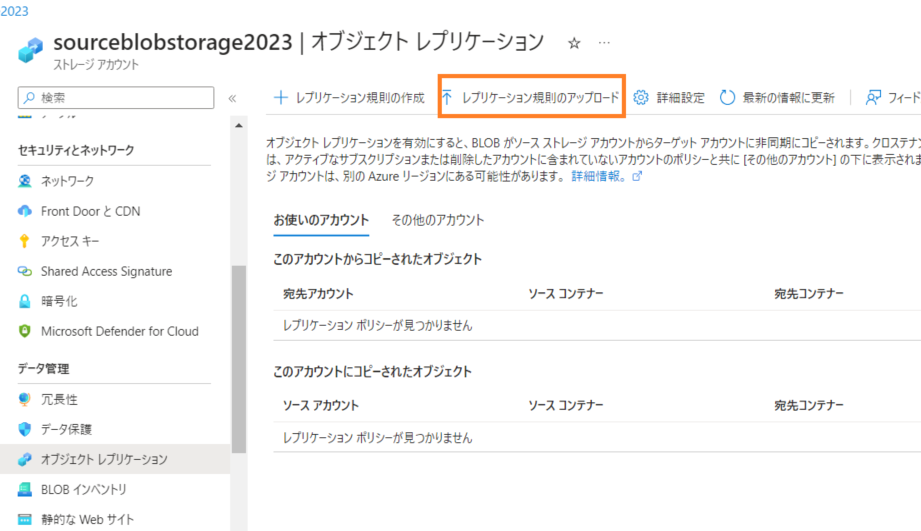The image size is (921, 531).
Task: Click the 2023 breadcrumb link at top
Action: (x=14, y=11)
